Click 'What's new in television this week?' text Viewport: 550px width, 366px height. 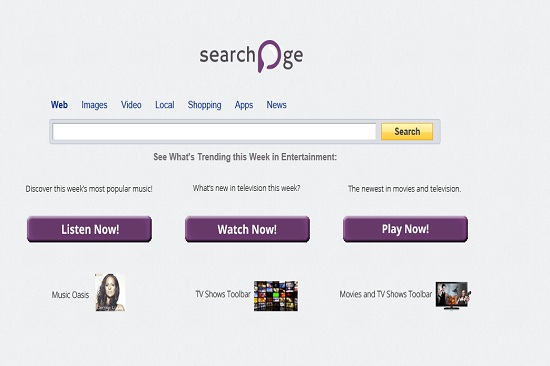click(247, 188)
